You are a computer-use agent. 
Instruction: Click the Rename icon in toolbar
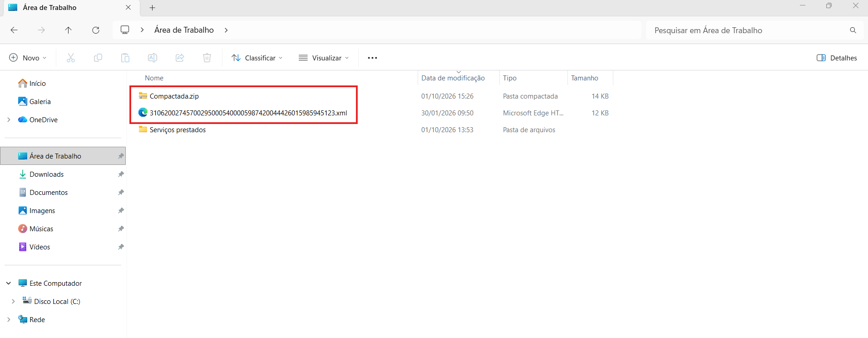click(153, 58)
